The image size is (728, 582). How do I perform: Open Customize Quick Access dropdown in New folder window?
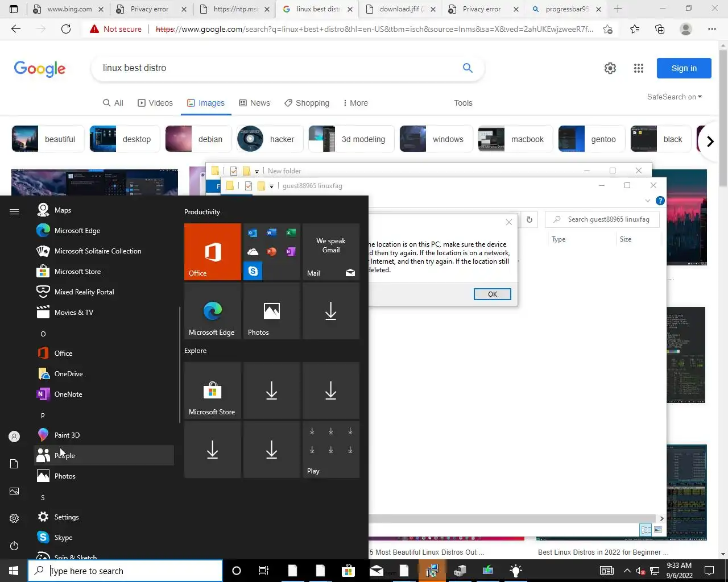[x=257, y=171]
